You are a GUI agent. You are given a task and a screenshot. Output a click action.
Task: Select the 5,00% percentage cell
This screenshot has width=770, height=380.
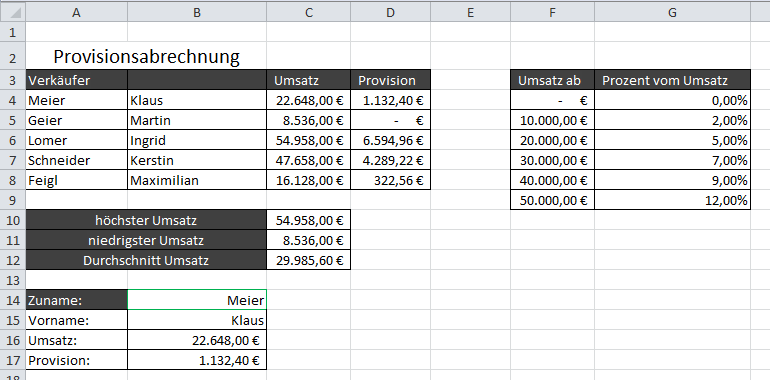tap(672, 140)
